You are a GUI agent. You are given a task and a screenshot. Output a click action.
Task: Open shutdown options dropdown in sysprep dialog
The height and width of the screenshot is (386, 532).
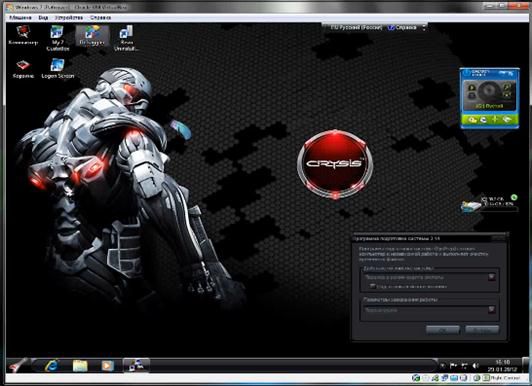pos(491,309)
